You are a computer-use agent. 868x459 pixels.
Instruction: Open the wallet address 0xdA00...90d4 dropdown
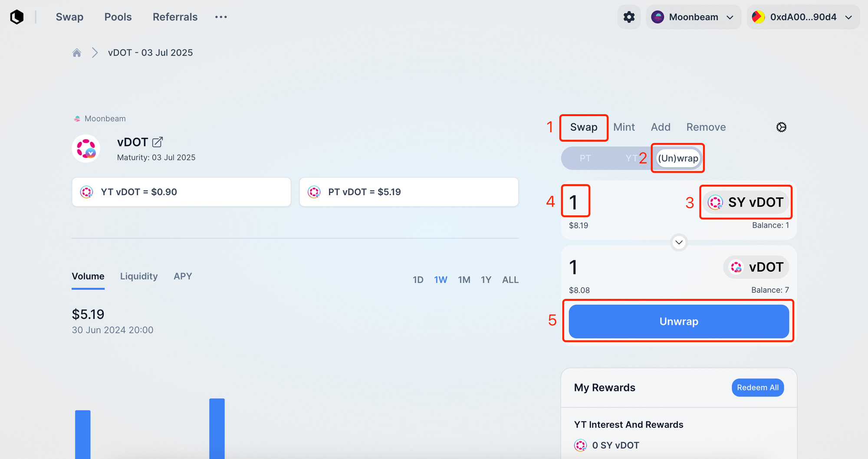pos(803,17)
